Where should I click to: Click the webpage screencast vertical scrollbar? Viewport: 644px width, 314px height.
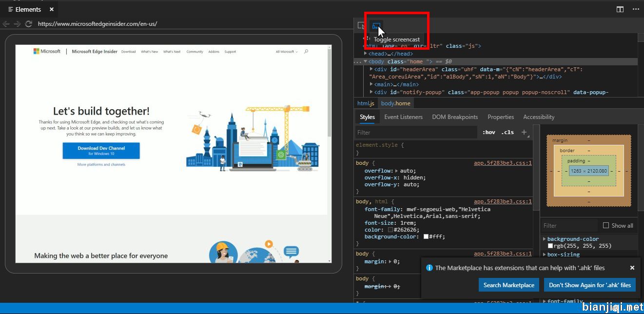[330, 93]
